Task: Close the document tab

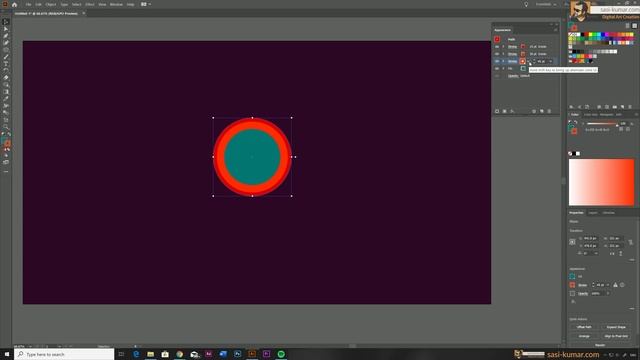Action: tap(84, 13)
